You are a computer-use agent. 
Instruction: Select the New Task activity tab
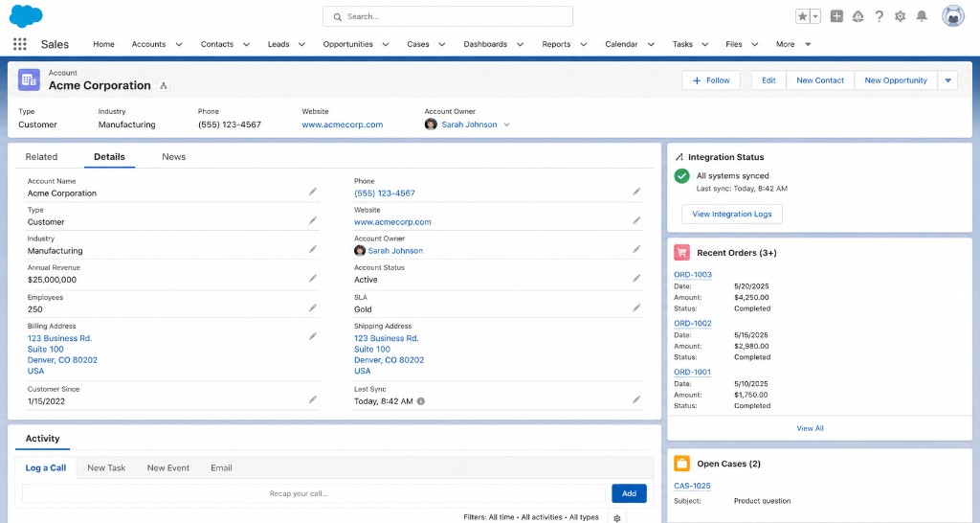coord(106,468)
